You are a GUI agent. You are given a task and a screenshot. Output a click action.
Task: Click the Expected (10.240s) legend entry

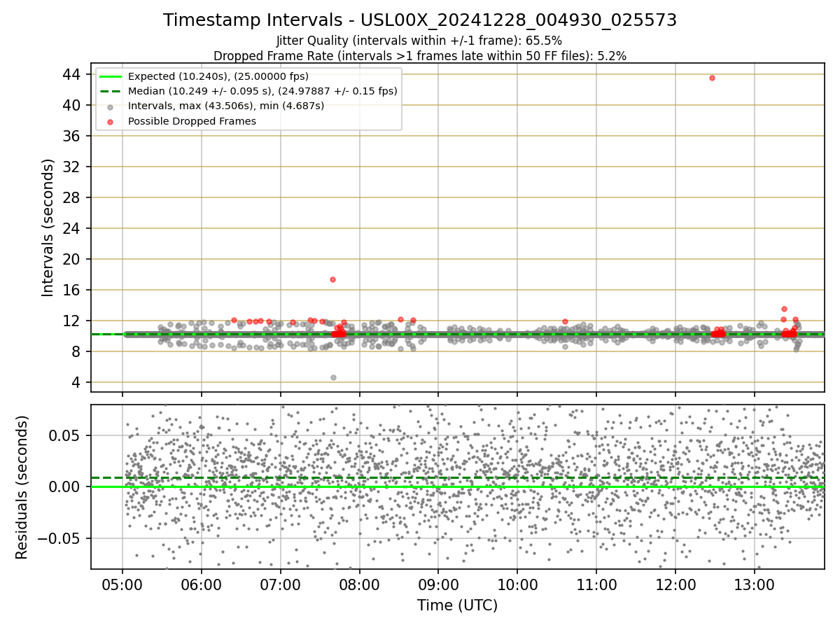coord(218,76)
